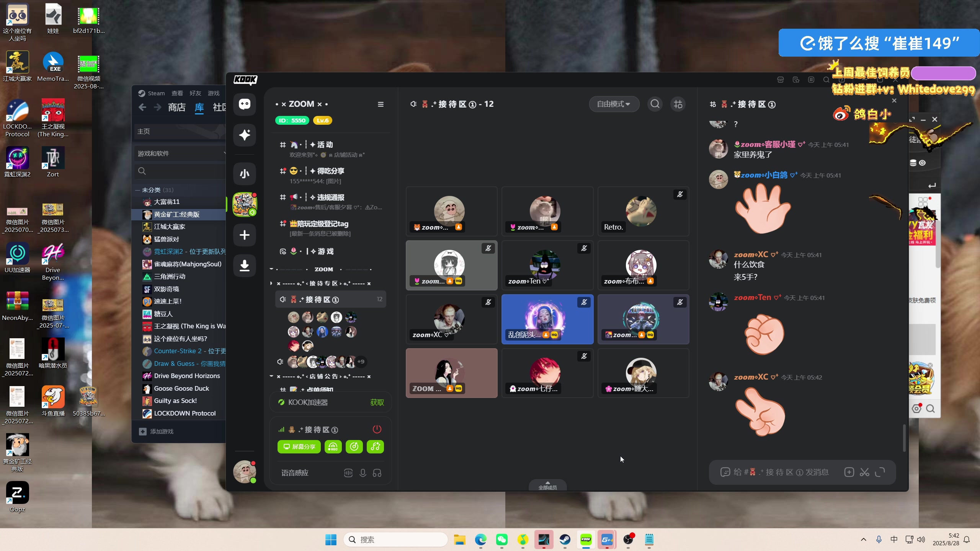Add a new server with plus icon

click(x=245, y=235)
